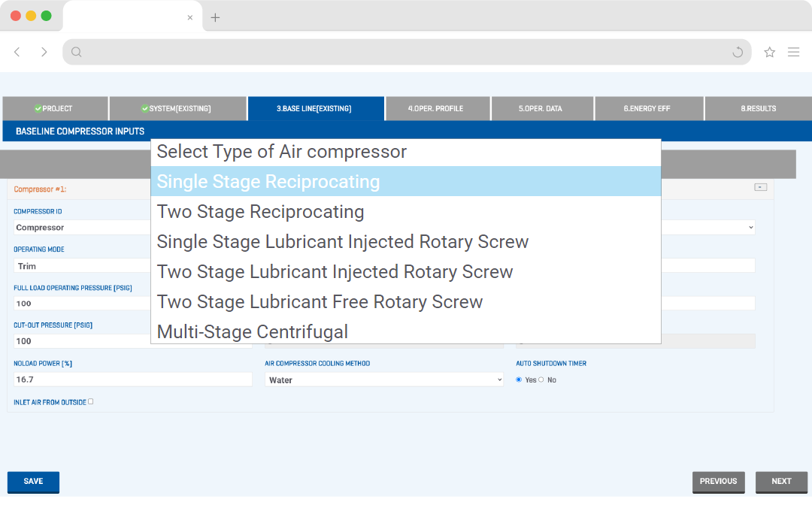
Task: Open the browser hamburger menu
Action: 793,52
